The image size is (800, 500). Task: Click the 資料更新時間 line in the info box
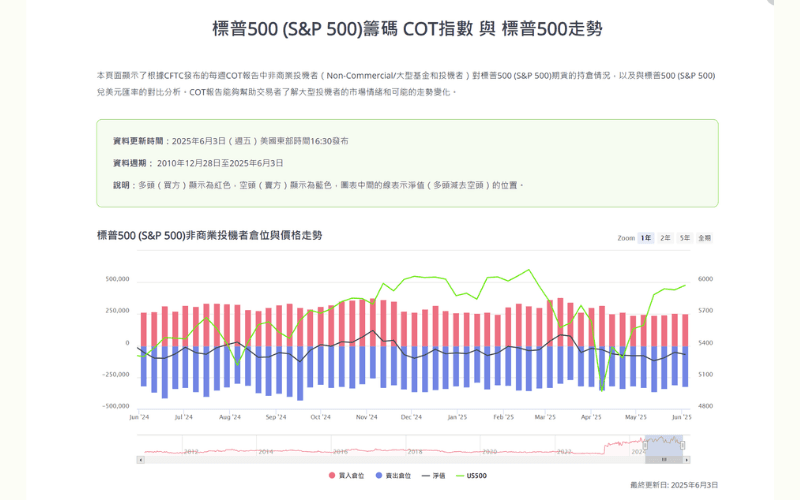pos(231,141)
